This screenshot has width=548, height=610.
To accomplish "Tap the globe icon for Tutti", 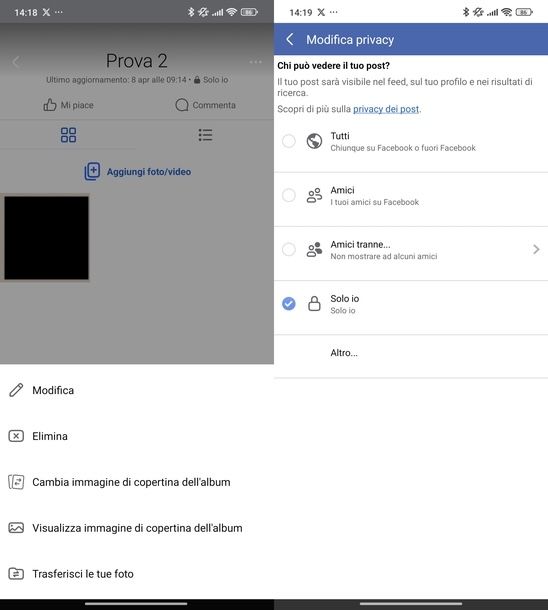I will [x=314, y=141].
